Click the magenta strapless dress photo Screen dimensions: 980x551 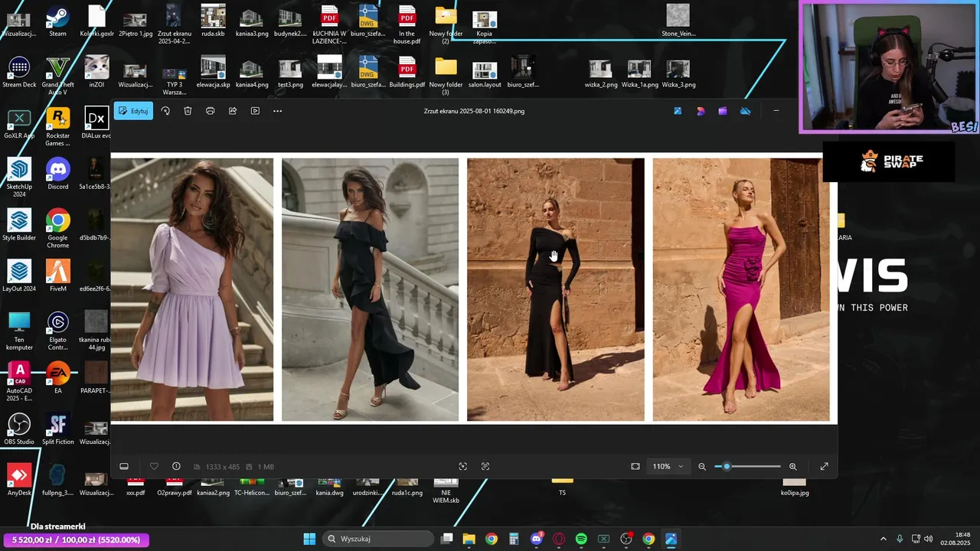[741, 289]
